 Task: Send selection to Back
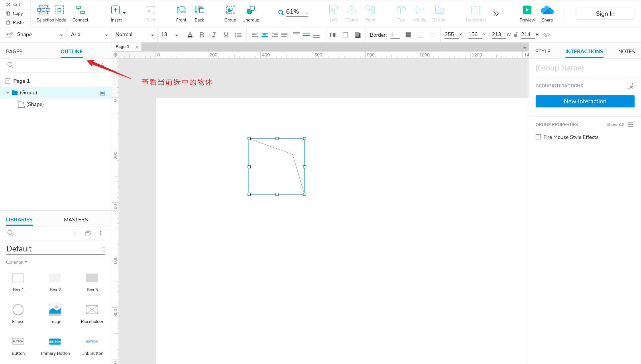click(x=199, y=13)
